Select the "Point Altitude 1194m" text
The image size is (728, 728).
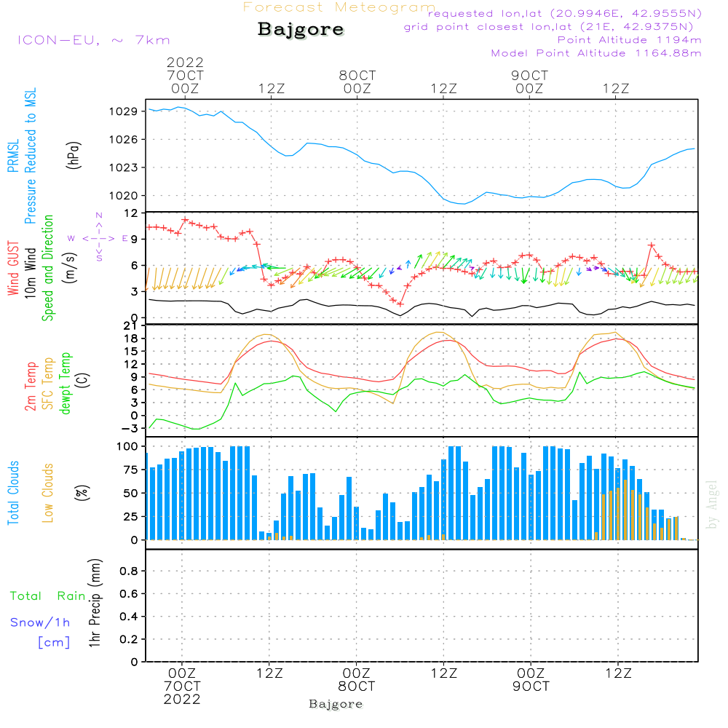click(x=629, y=40)
